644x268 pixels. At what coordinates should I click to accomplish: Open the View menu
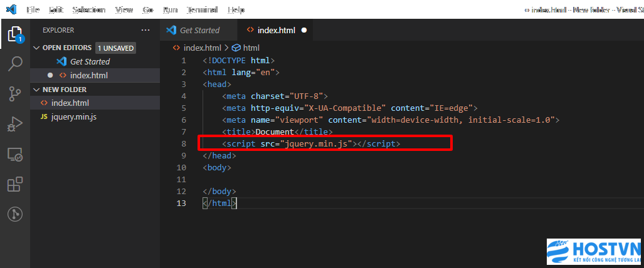point(124,9)
